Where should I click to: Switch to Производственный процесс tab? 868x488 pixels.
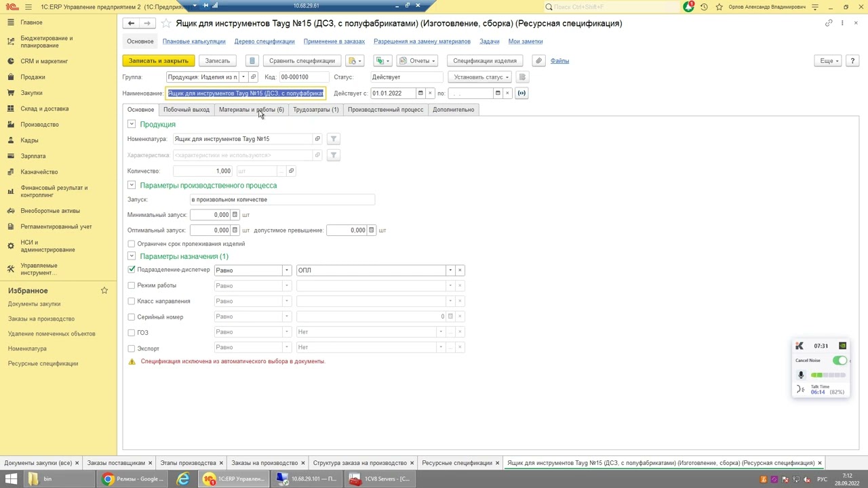[385, 110]
